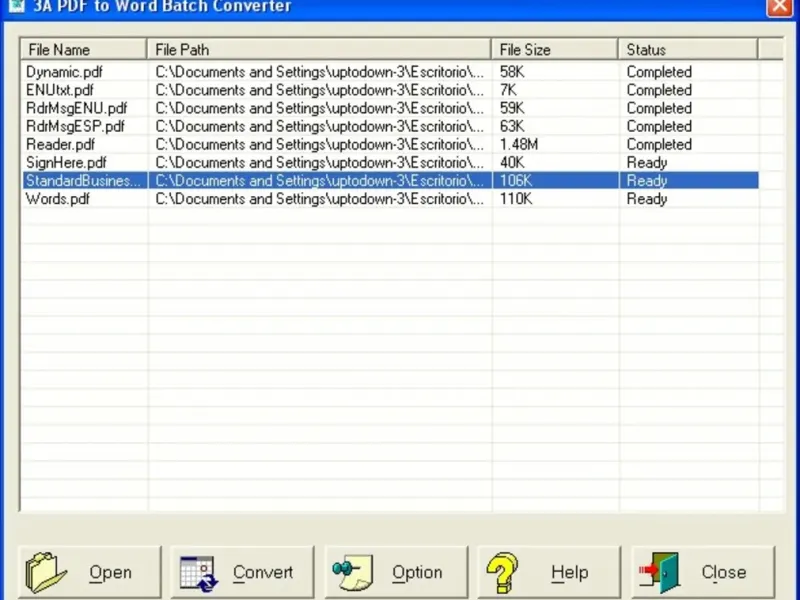This screenshot has height=600, width=800.
Task: Select the Reader.pdf entry
Action: (x=60, y=144)
